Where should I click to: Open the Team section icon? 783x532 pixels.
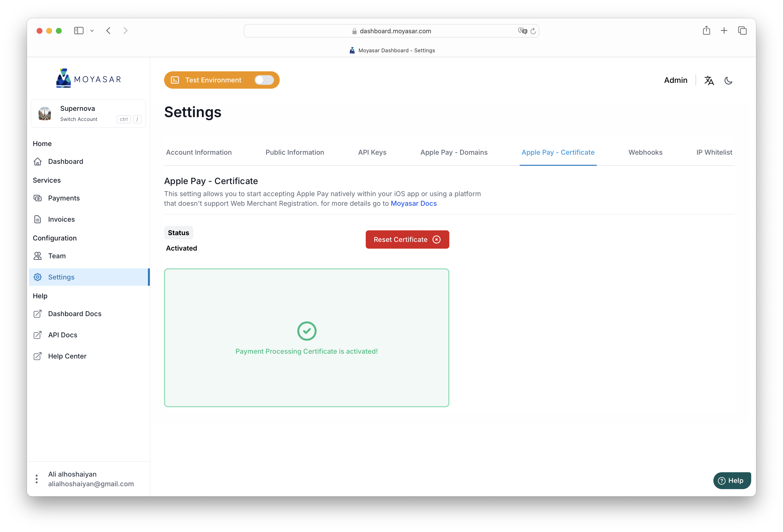(x=38, y=256)
